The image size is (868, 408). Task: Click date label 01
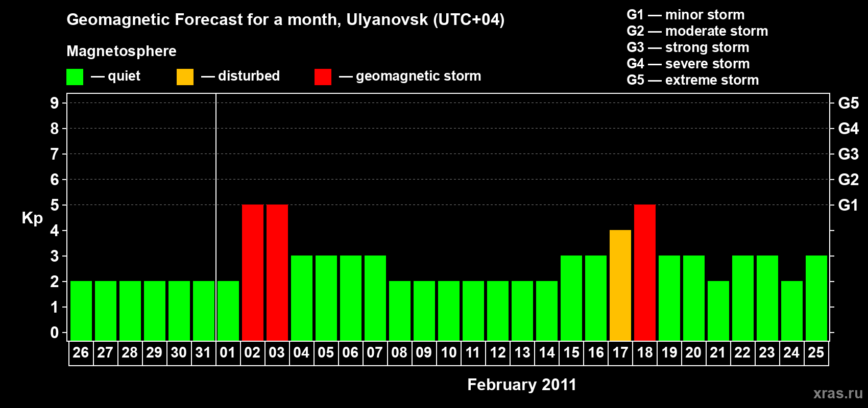[228, 353]
